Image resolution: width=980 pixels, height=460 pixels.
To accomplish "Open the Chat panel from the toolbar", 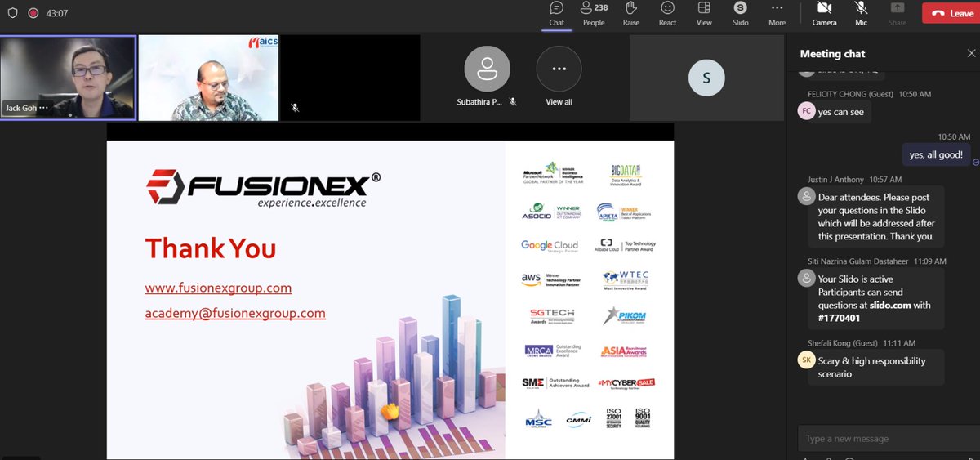I will click(556, 13).
